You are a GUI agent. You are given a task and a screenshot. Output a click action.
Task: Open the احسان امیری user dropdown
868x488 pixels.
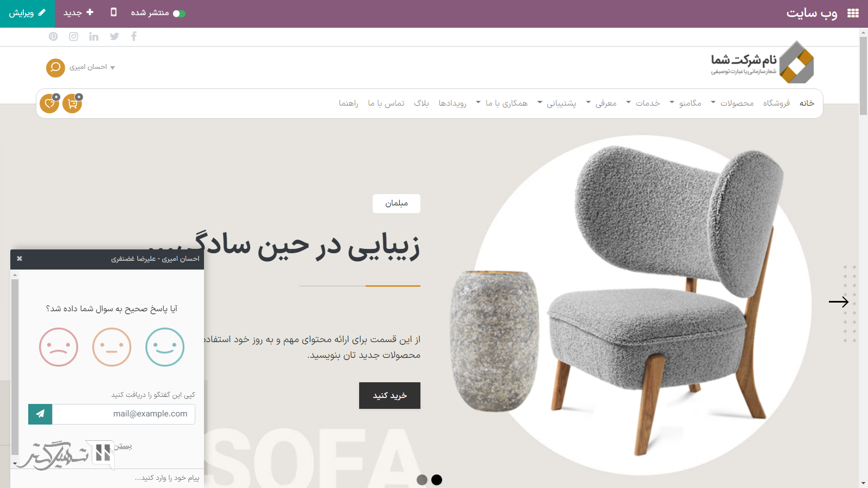pyautogui.click(x=92, y=67)
